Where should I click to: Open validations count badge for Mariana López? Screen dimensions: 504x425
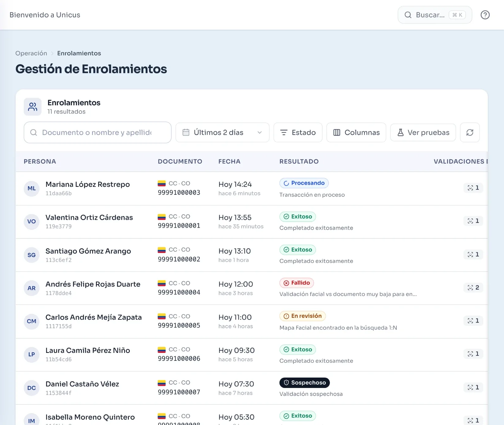coord(473,188)
